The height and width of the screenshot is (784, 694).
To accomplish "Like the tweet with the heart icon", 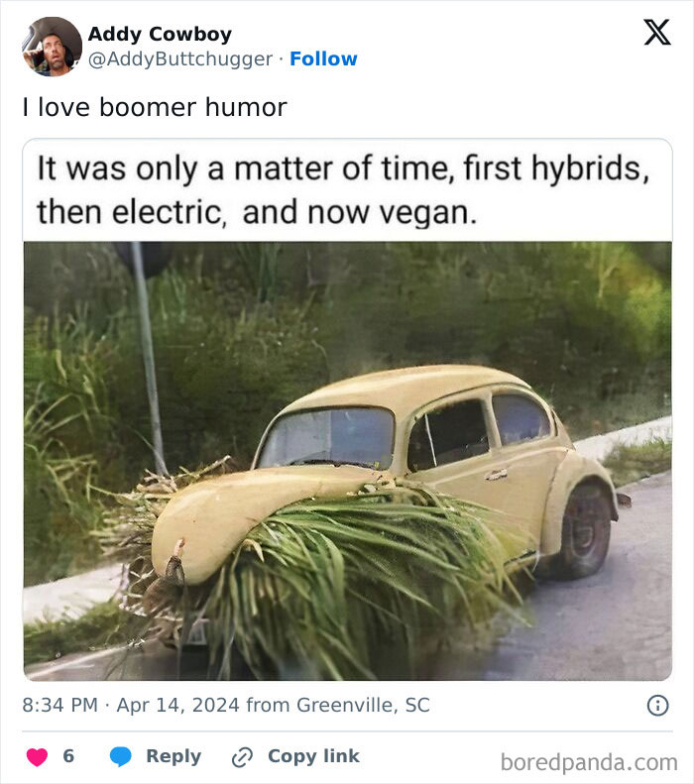I will pos(37,756).
